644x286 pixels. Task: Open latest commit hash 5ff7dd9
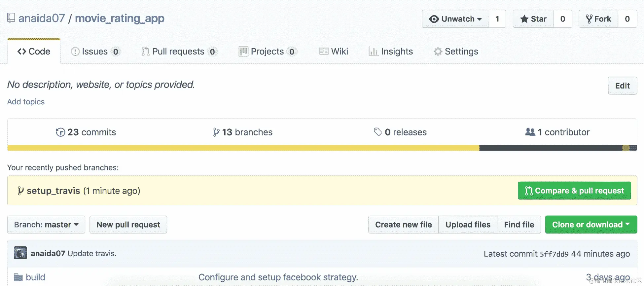pos(554,254)
